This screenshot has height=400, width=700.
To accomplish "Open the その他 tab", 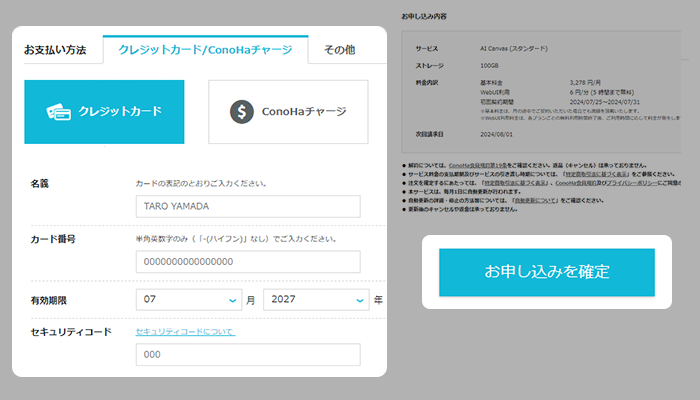I will (340, 50).
